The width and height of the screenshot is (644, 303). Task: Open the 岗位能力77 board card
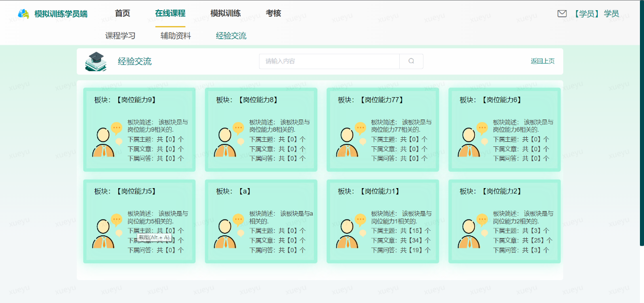[382, 129]
